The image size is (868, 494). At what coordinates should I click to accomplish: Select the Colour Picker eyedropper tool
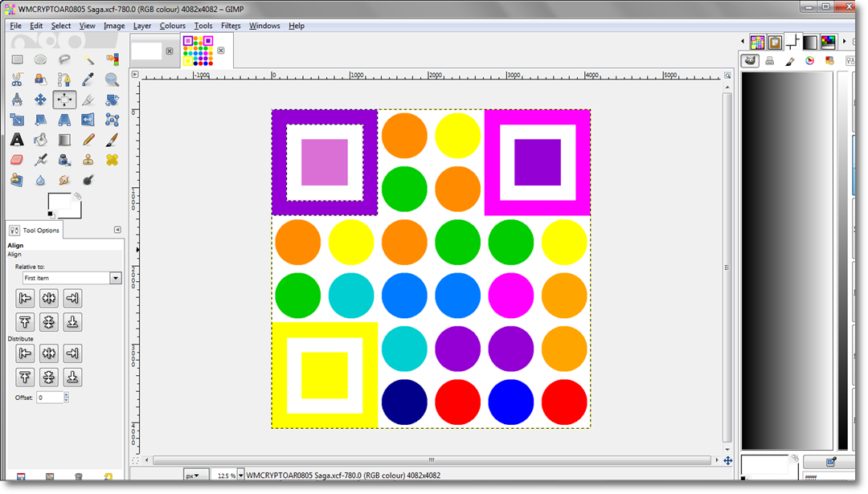[x=88, y=80]
